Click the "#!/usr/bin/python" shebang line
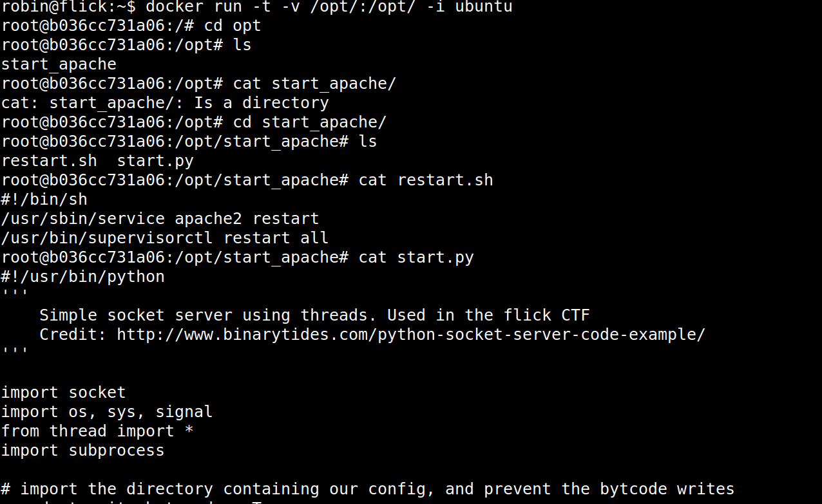 click(82, 277)
